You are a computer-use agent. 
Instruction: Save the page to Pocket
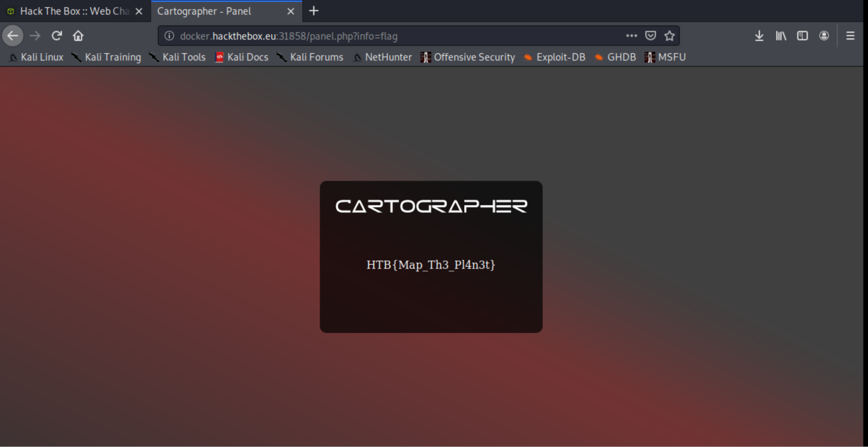pos(650,36)
